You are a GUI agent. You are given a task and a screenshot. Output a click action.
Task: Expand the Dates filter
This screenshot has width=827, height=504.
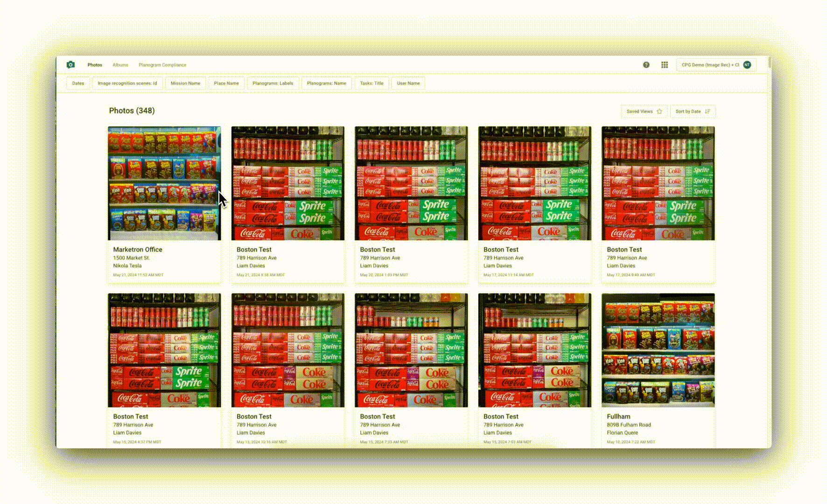78,84
